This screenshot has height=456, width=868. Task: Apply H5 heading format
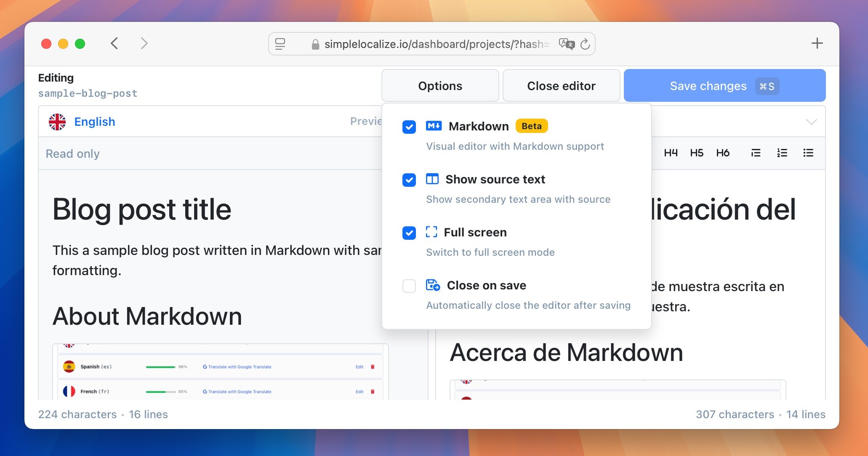(x=697, y=153)
